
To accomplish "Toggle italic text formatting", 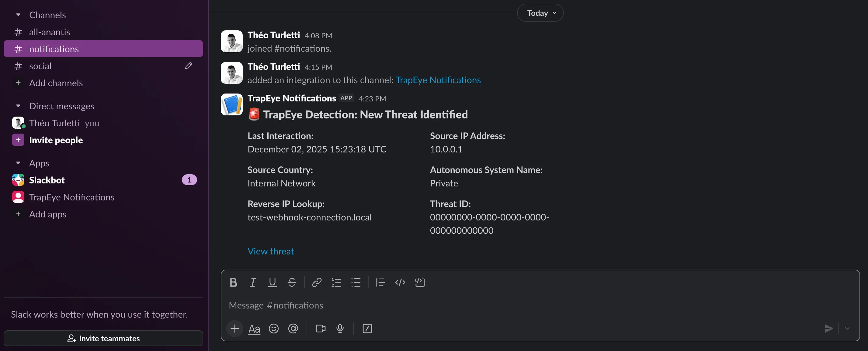I will [x=253, y=282].
